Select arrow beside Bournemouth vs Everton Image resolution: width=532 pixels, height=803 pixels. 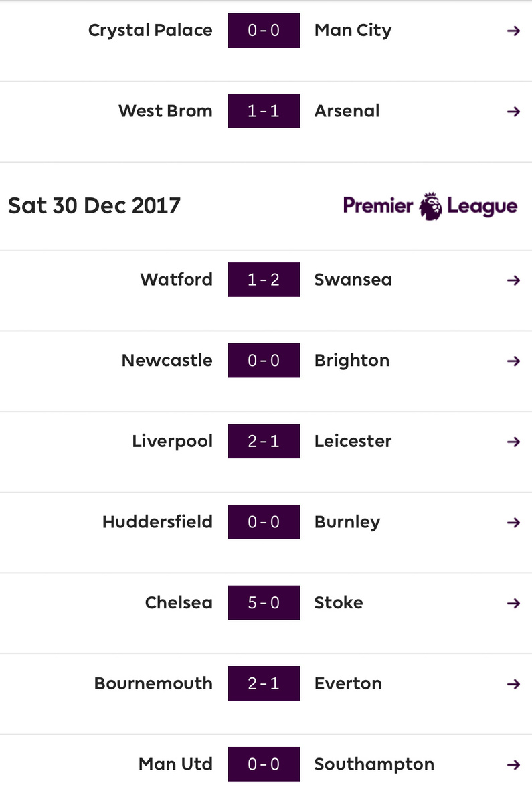tap(513, 684)
